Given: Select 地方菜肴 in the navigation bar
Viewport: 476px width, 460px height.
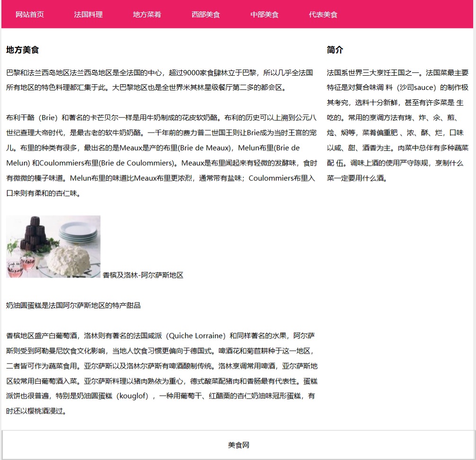Looking at the screenshot, I should [147, 15].
